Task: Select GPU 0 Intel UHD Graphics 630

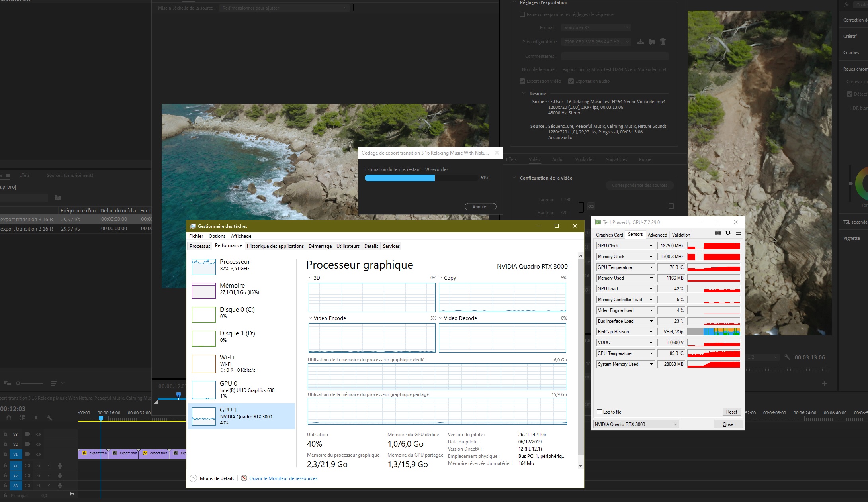Action: click(x=242, y=390)
